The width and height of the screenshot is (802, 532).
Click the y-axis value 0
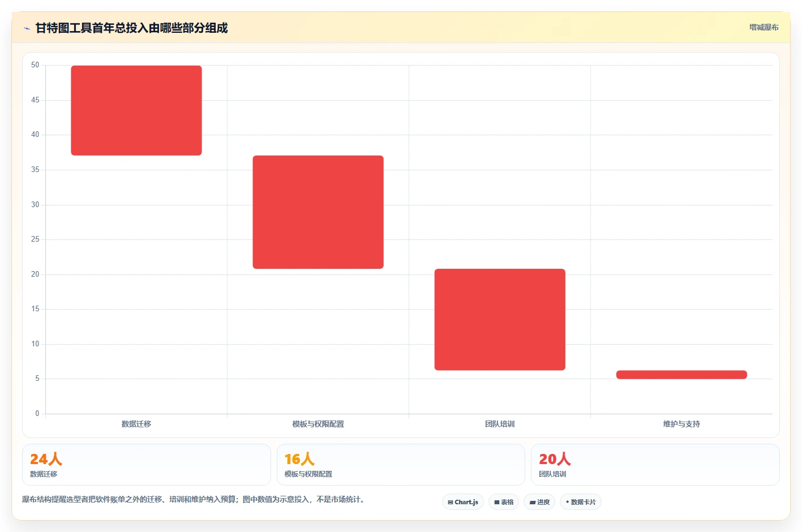point(37,414)
